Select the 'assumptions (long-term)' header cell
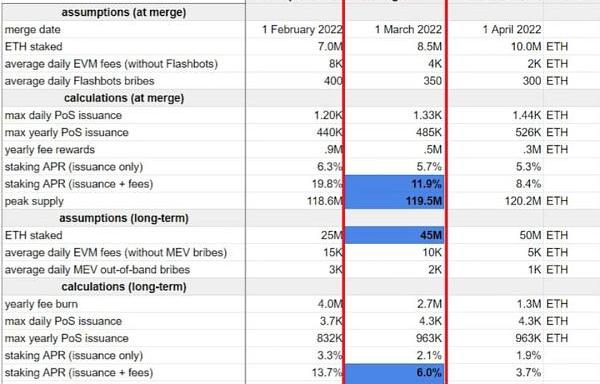Screen dimensions: 600x384 point(124,218)
